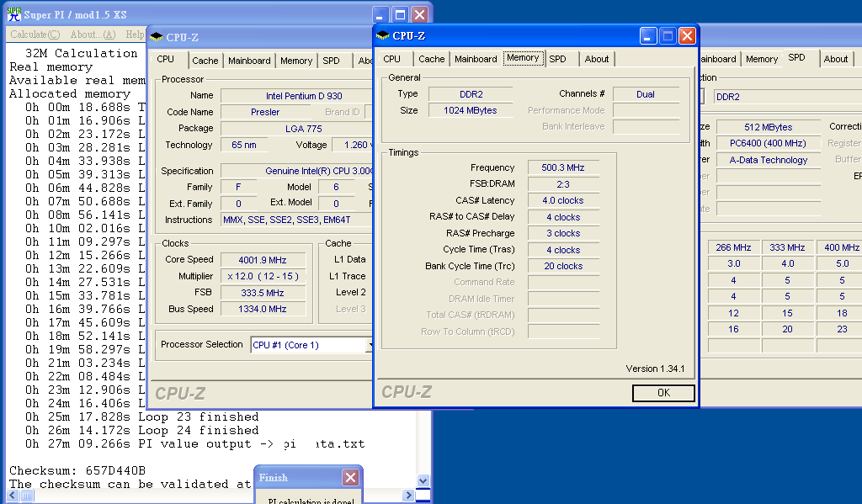Click the FSB:DRAM 2:3 value
Screen dimensions: 862x504
[x=563, y=184]
